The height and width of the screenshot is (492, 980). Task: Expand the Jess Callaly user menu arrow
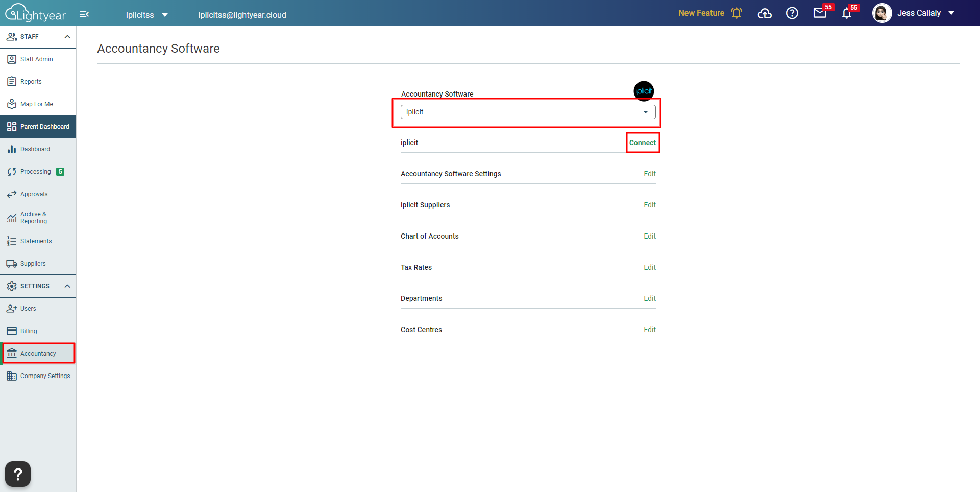951,13
